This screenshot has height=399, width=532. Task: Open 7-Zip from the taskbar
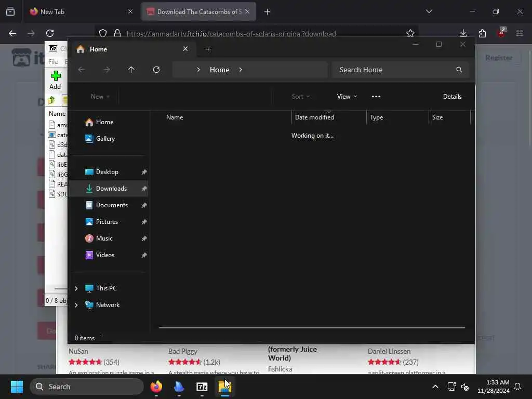click(x=202, y=387)
